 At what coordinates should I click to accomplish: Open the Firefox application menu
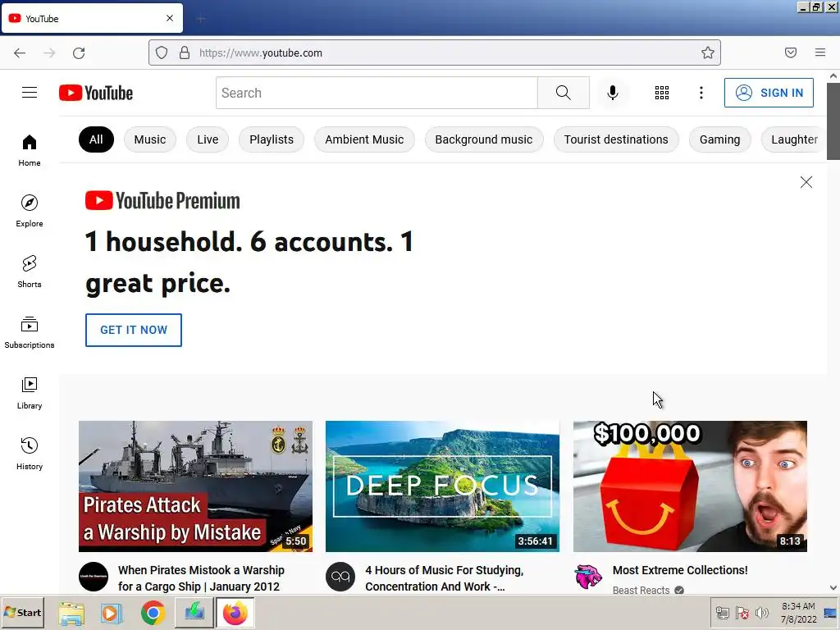click(820, 52)
